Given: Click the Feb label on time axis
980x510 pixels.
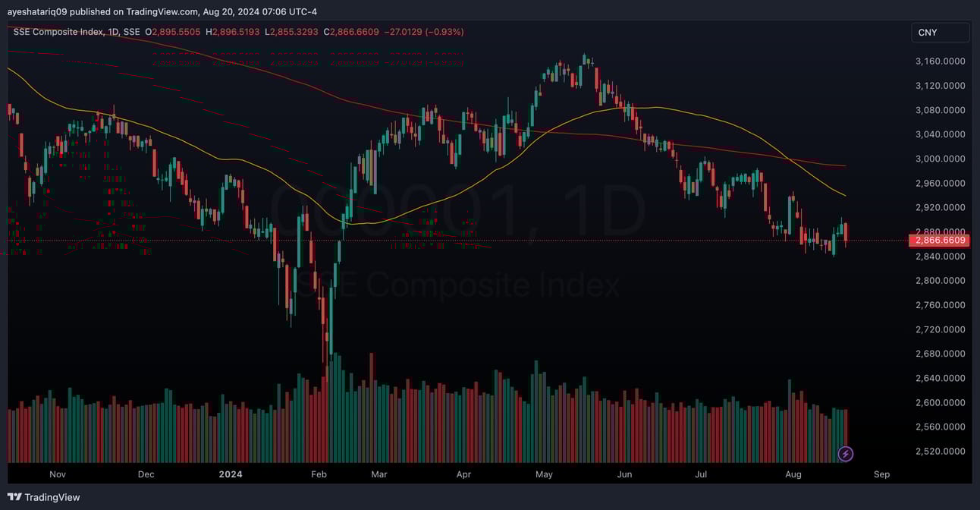Looking at the screenshot, I should (x=319, y=474).
